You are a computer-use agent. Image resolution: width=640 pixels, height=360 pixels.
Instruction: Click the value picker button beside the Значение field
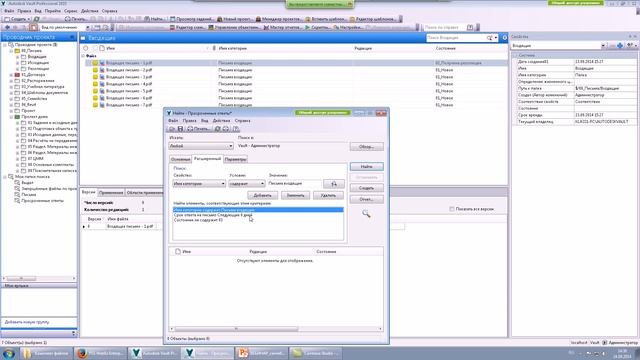pos(333,184)
